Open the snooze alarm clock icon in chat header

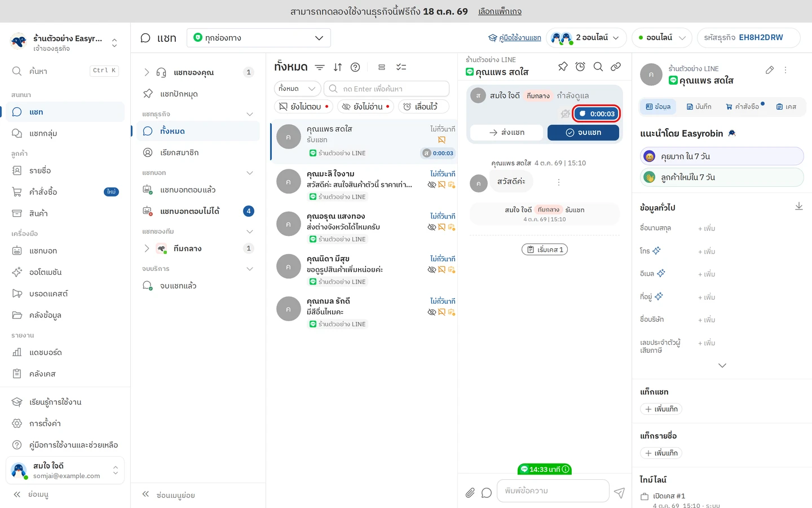pyautogui.click(x=580, y=67)
